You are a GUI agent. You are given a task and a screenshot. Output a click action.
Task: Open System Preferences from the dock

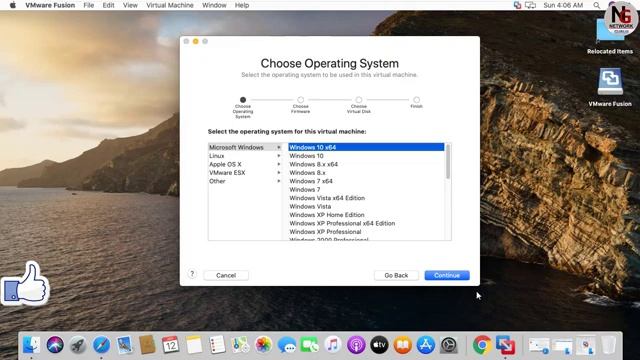click(x=449, y=345)
